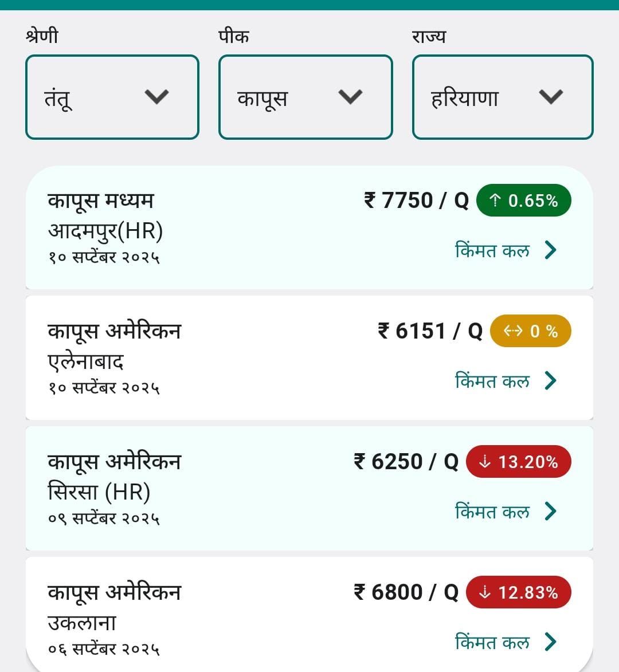Image resolution: width=619 pixels, height=672 pixels.
Task: Click right arrow beside आदमपुर किंमत कल
Action: coord(550,250)
